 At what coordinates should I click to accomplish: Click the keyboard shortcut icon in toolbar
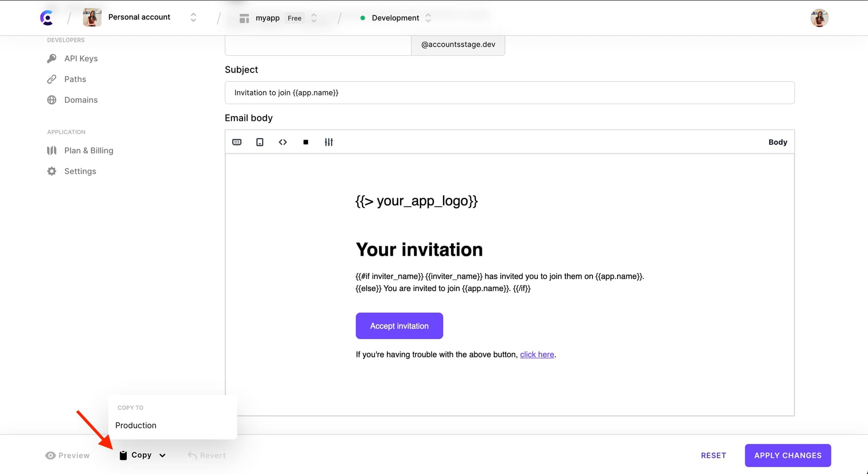pyautogui.click(x=237, y=142)
